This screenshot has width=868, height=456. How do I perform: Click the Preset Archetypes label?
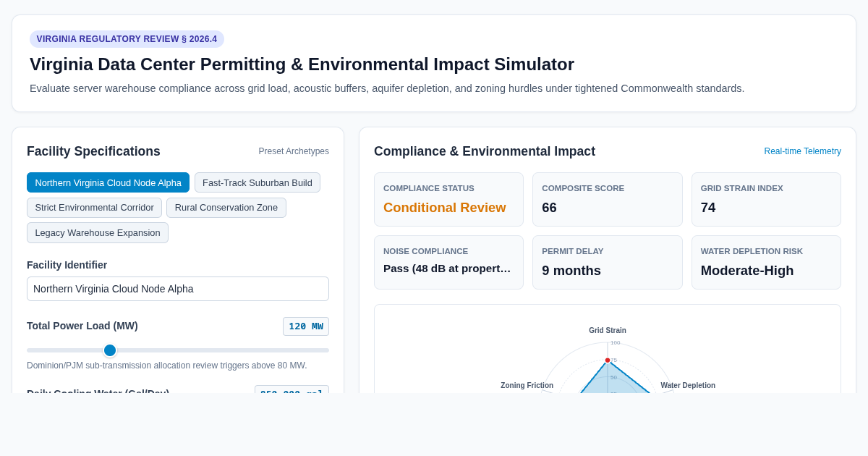click(x=294, y=151)
